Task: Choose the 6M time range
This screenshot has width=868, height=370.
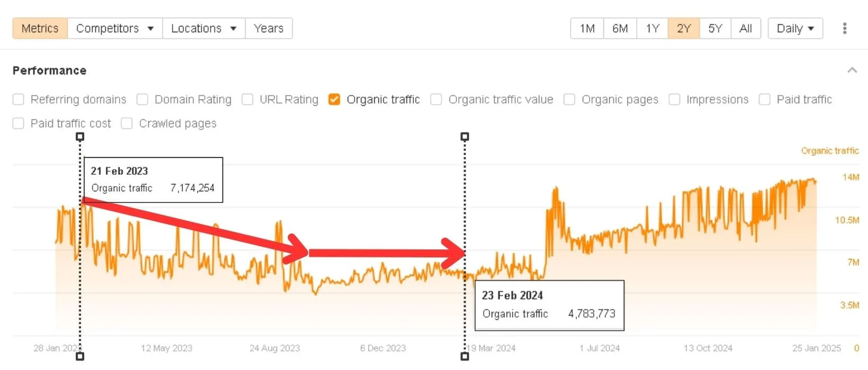Action: [x=620, y=29]
